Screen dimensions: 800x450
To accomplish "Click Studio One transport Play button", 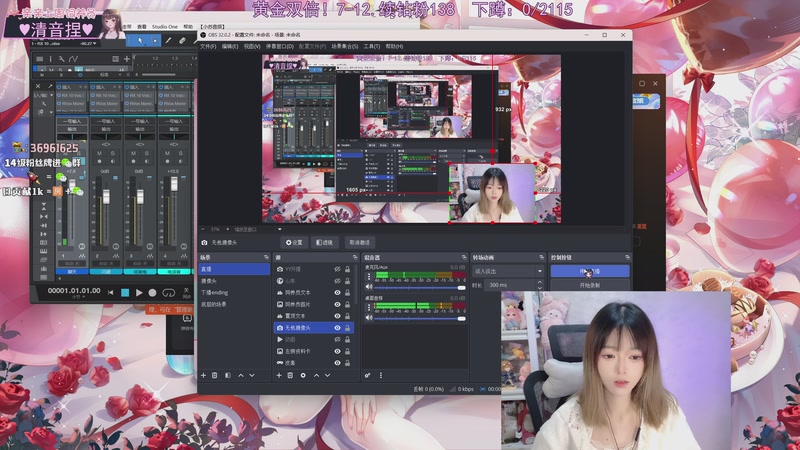I will [139, 293].
